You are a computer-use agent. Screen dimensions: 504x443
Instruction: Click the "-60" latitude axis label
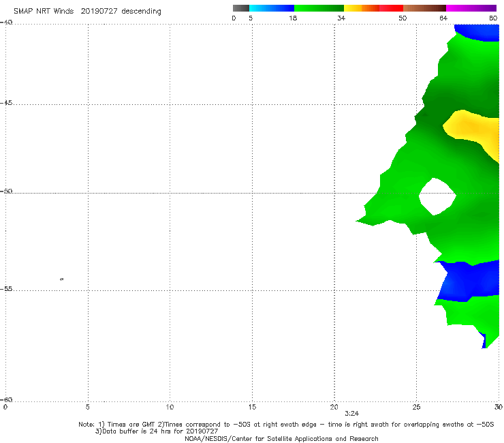[x=6, y=399]
